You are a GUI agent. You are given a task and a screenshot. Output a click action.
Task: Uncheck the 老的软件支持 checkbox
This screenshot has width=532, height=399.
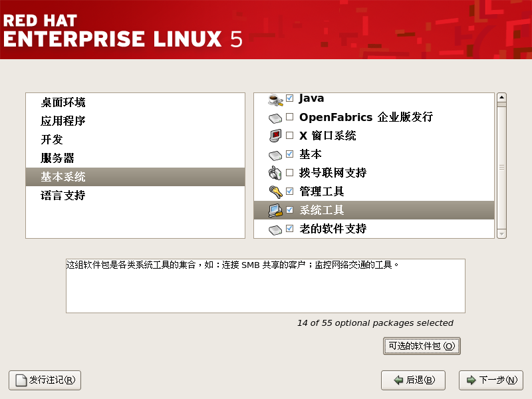tap(289, 228)
